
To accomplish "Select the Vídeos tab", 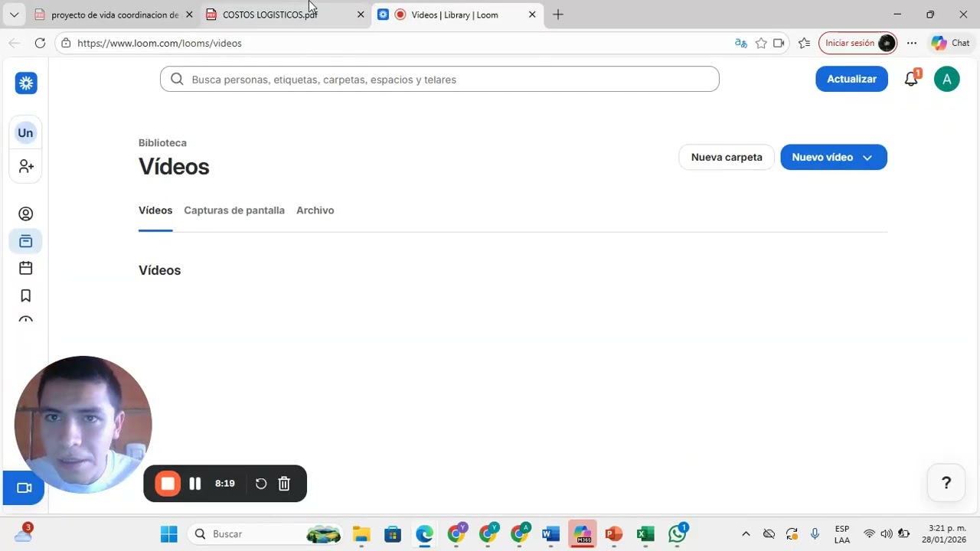I will (x=155, y=210).
